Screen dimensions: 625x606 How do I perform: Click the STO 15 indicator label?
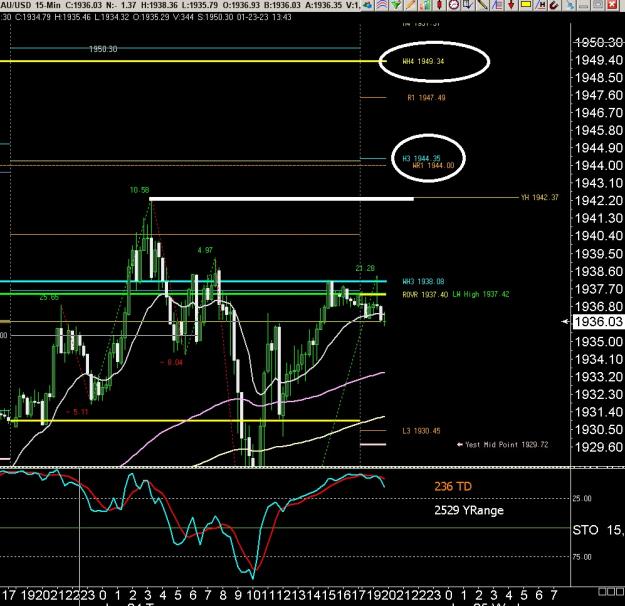(598, 530)
